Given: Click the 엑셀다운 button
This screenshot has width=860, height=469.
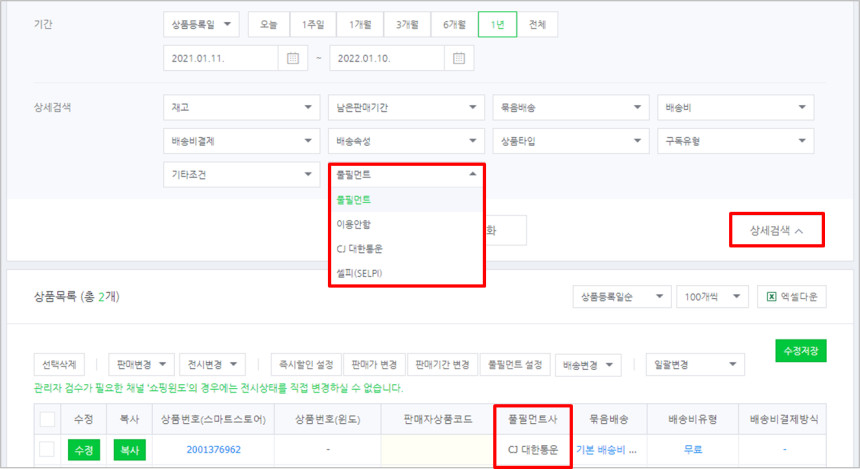Looking at the screenshot, I should pyautogui.click(x=792, y=297).
